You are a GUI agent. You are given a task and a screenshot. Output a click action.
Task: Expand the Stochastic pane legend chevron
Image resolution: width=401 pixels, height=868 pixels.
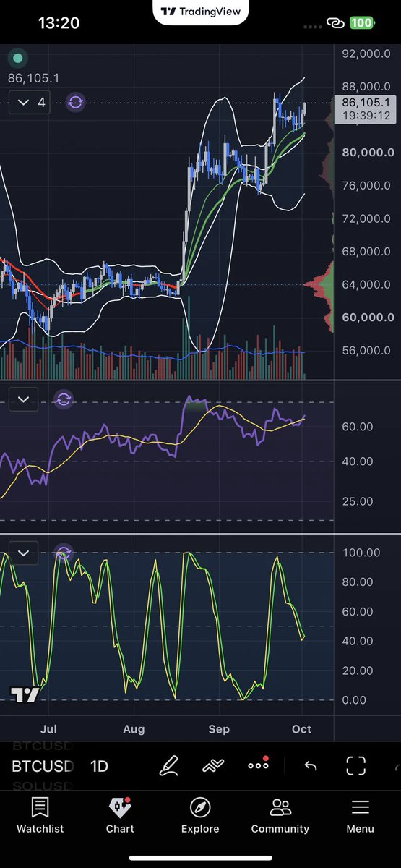tap(23, 553)
